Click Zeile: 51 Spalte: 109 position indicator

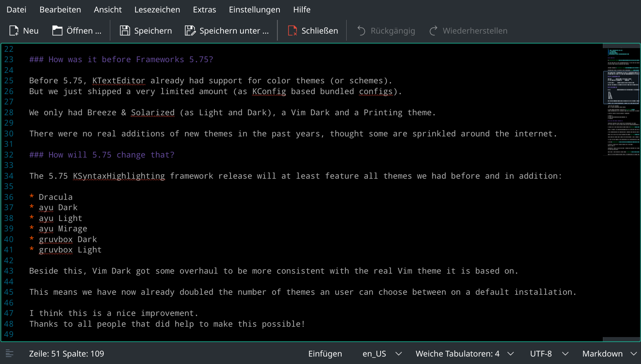(66, 354)
